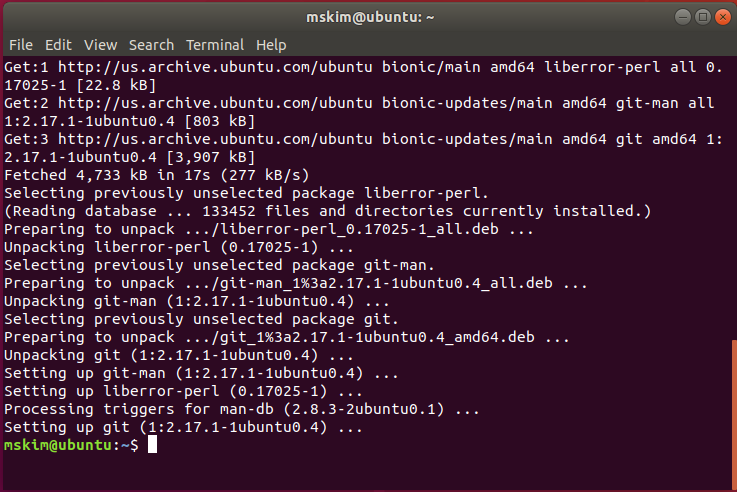Click 'Processing triggers for man-db' line
This screenshot has height=492, width=737.
point(242,409)
